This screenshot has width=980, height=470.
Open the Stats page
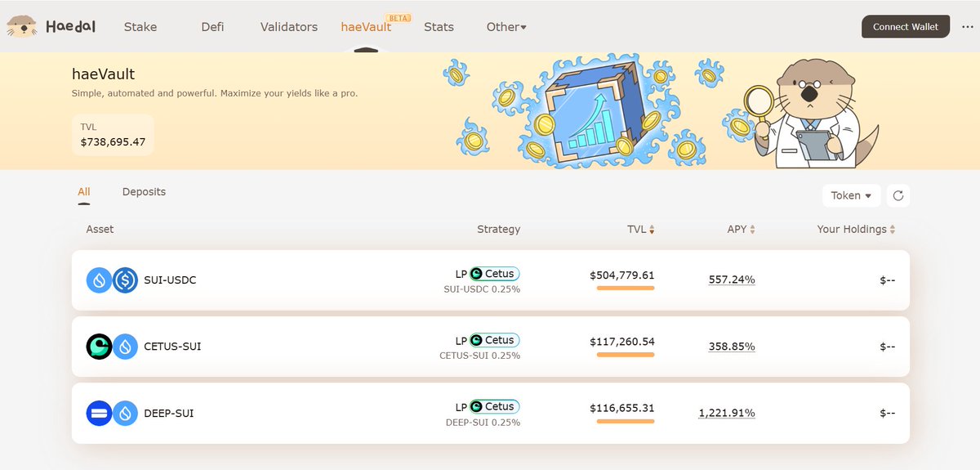click(x=439, y=27)
